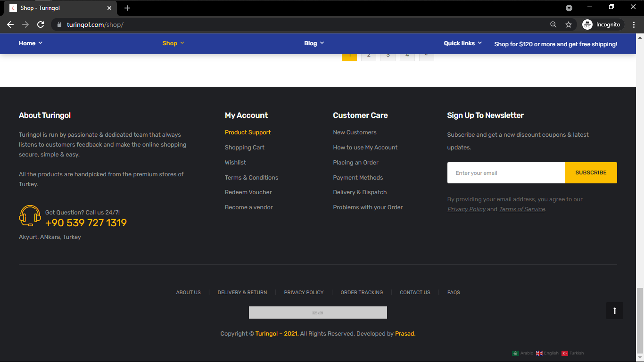Click the headset support icon
Viewport: 644px width, 362px height.
tap(30, 216)
